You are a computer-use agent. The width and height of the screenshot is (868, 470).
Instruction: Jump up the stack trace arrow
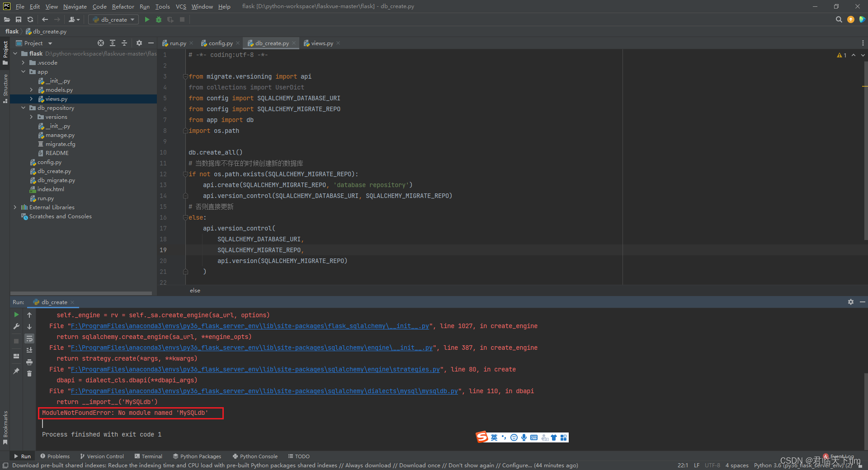pyautogui.click(x=29, y=315)
